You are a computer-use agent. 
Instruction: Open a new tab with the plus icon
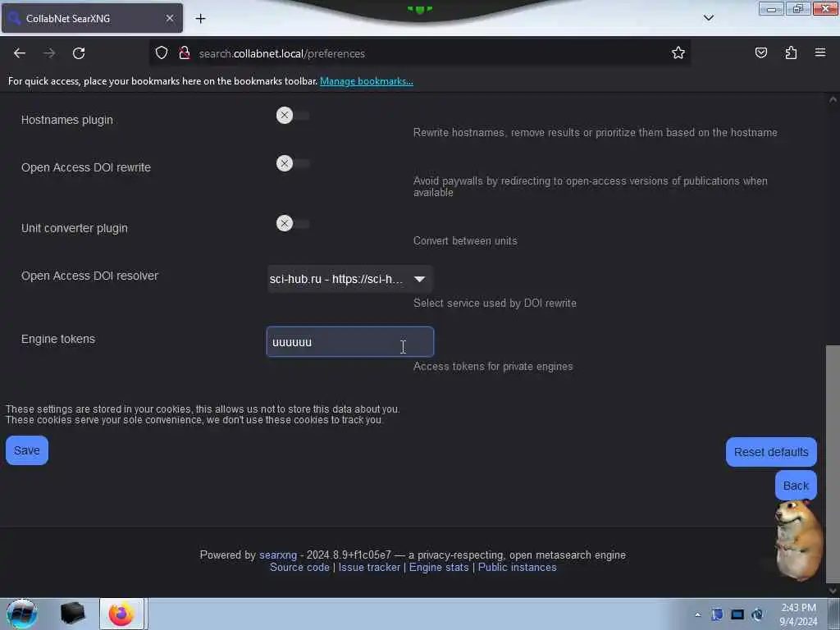(200, 19)
